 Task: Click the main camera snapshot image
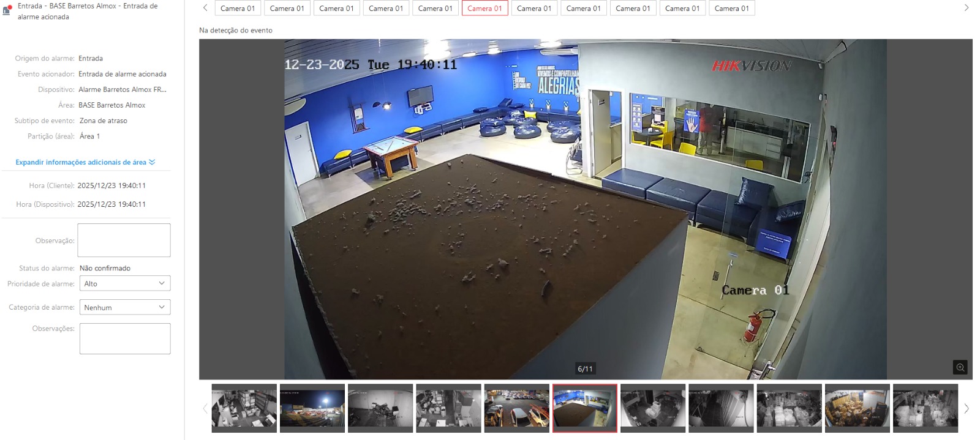[585, 209]
